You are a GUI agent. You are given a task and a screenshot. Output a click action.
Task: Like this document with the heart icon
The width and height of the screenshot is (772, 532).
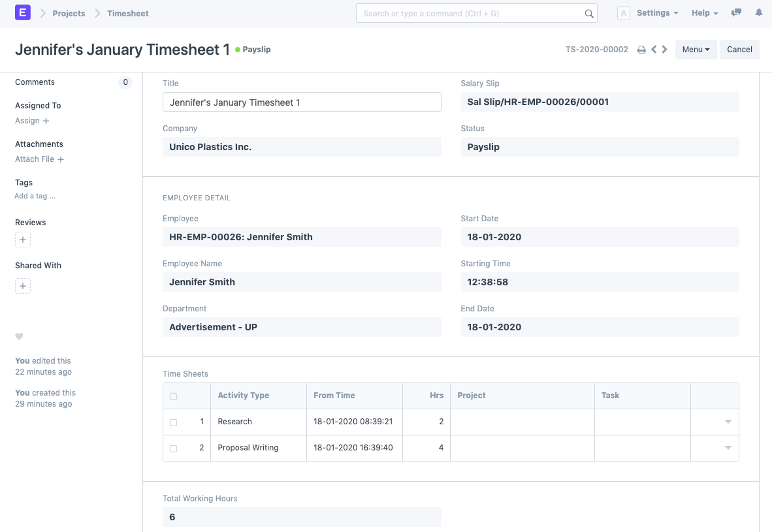19,337
